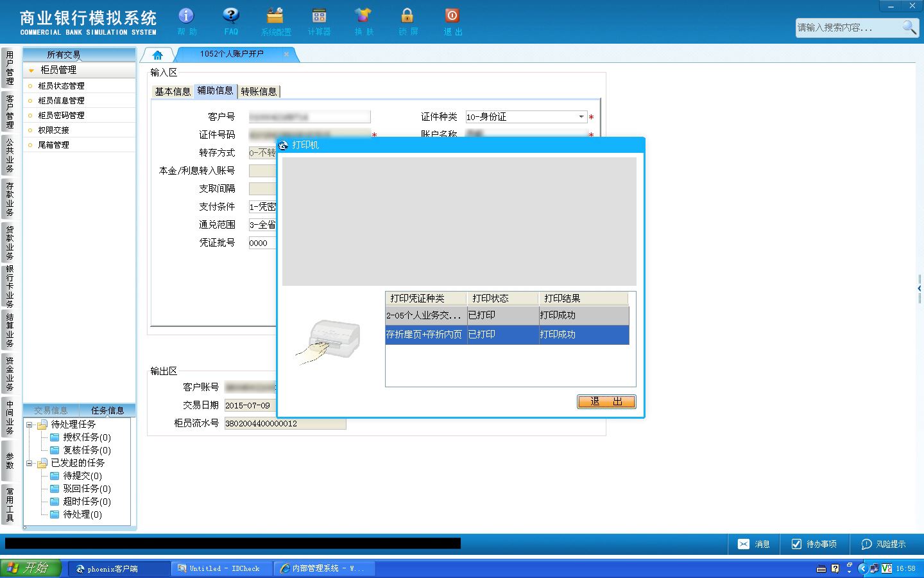This screenshot has width=924, height=578.
Task: Select the 1052个人账户开户 tab
Action: tap(232, 54)
